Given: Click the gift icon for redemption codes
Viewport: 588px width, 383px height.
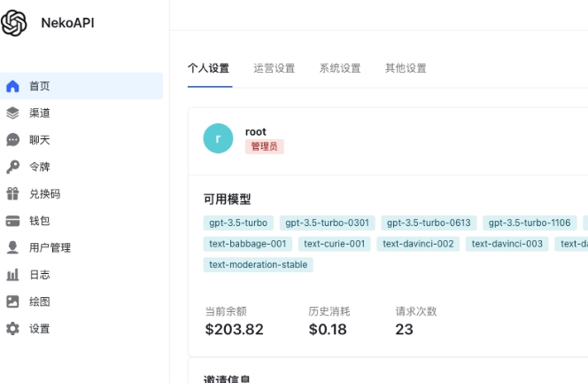Looking at the screenshot, I should (x=12, y=193).
